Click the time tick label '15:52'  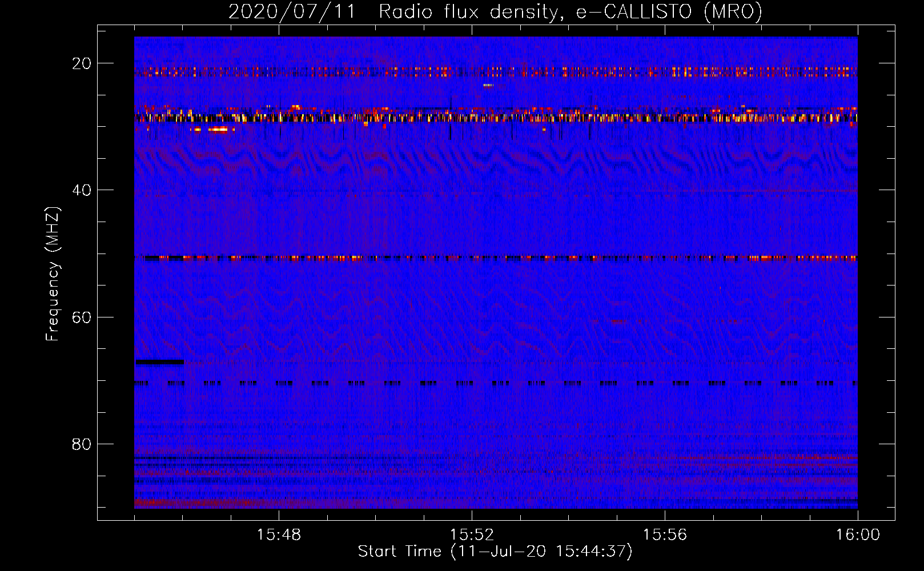pyautogui.click(x=472, y=535)
